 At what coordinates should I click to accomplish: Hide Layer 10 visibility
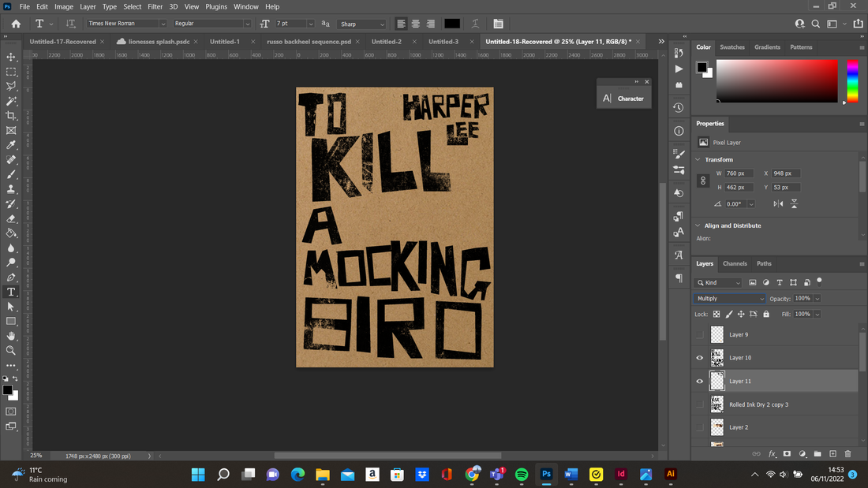(700, 358)
